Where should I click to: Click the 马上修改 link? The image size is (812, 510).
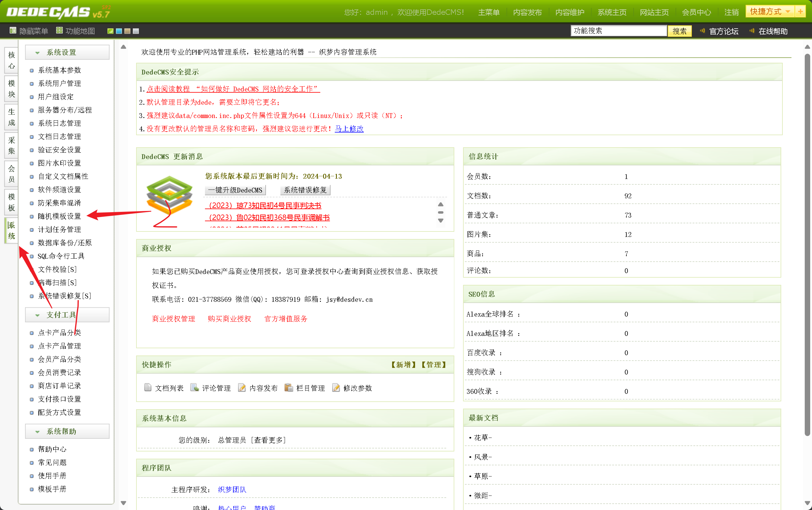tap(349, 129)
